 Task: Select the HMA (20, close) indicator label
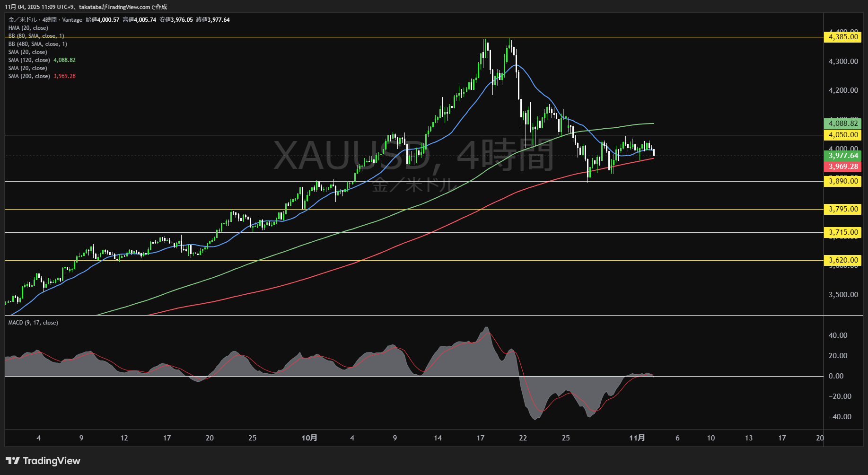28,28
